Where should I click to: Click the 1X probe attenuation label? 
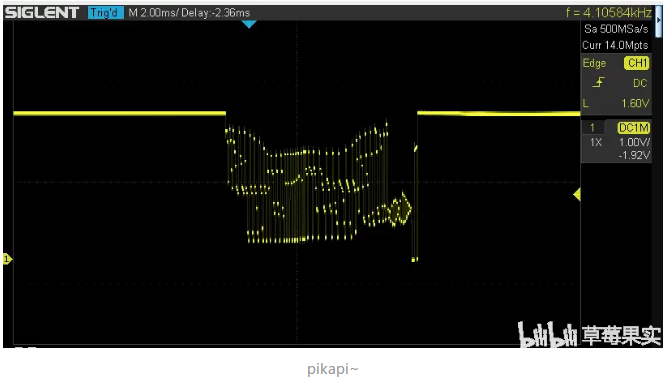(x=596, y=142)
